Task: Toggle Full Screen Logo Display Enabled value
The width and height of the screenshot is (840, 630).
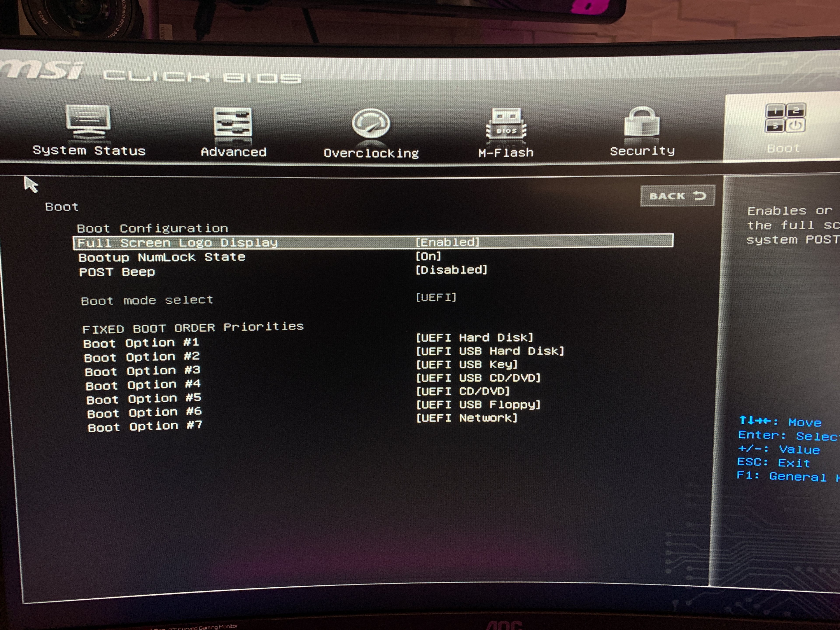Action: pos(447,242)
